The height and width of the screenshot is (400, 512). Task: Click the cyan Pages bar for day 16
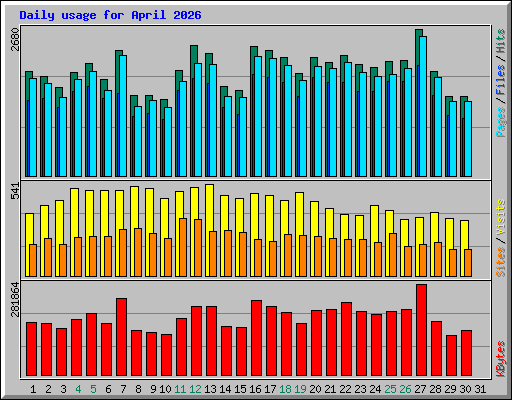tap(258, 116)
